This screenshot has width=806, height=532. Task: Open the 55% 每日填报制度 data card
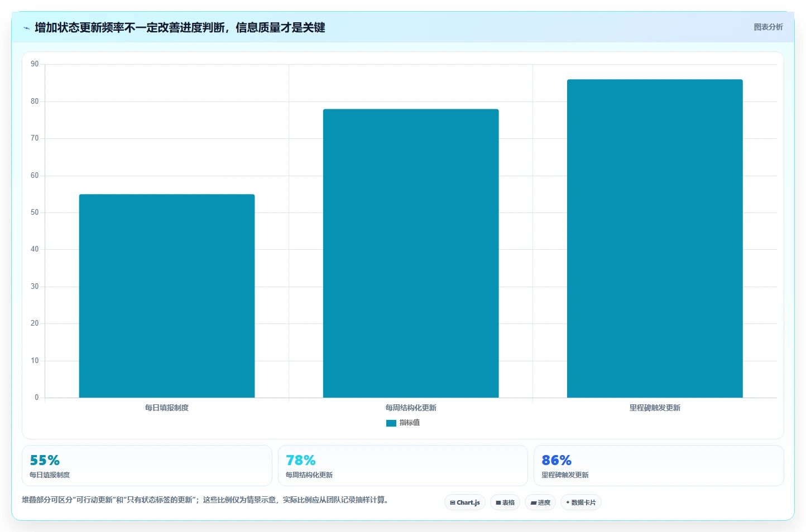click(x=147, y=466)
